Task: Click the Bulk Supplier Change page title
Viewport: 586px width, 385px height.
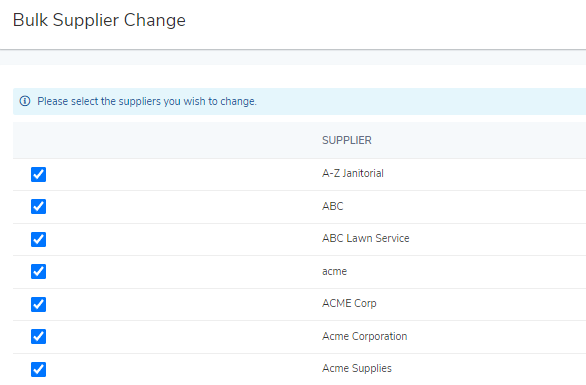Action: click(99, 20)
